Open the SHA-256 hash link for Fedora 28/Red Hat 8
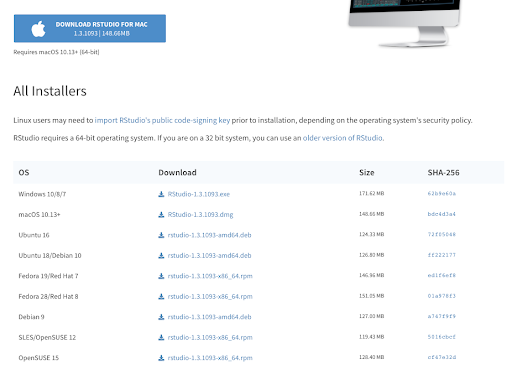 point(442,296)
